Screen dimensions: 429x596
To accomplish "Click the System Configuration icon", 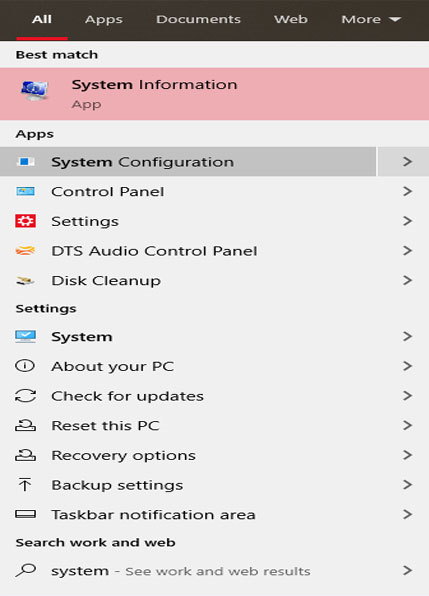I will [25, 162].
